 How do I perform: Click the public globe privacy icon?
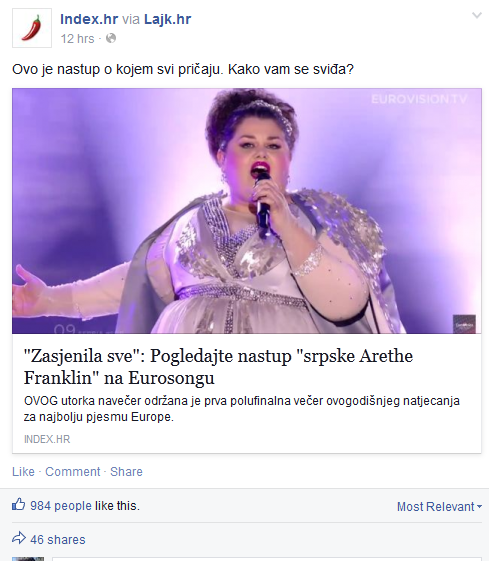coord(111,38)
